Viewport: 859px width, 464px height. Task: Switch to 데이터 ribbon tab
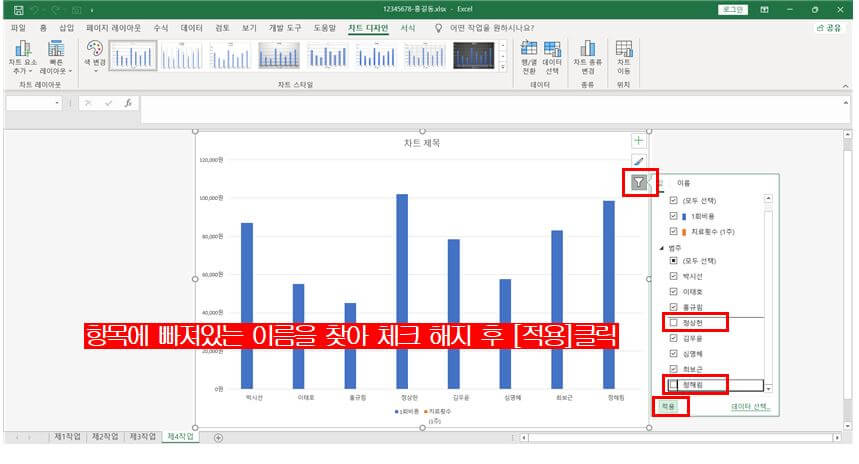coord(192,28)
